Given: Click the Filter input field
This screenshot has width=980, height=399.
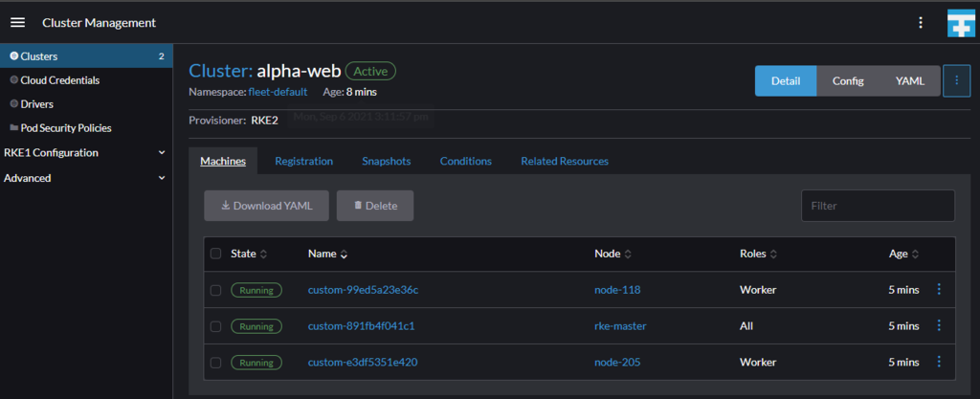Looking at the screenshot, I should click(x=878, y=206).
